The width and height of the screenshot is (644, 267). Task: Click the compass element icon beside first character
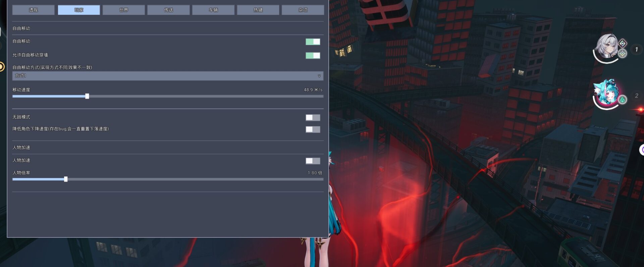point(623,54)
